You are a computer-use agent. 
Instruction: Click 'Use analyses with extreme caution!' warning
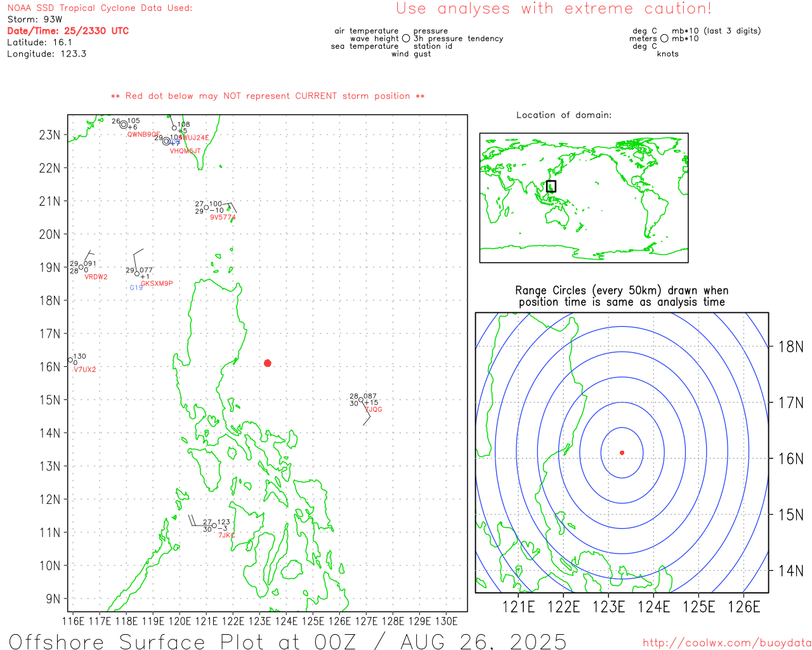pos(554,8)
